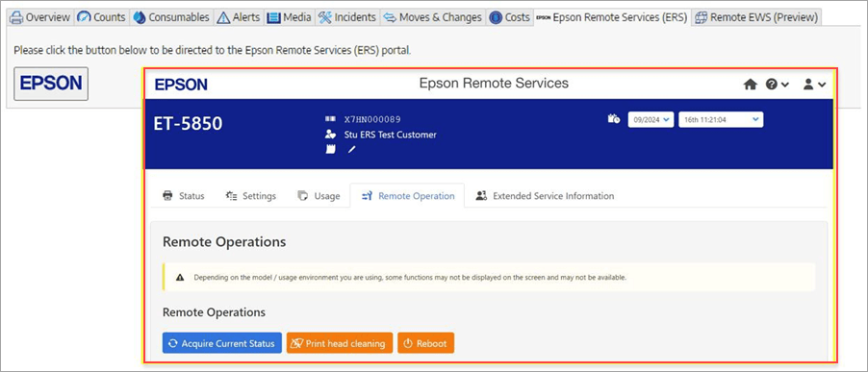Screen dimensions: 868x372
Task: Open the 16th 11:21:04 timestamp dropdown
Action: [x=721, y=119]
